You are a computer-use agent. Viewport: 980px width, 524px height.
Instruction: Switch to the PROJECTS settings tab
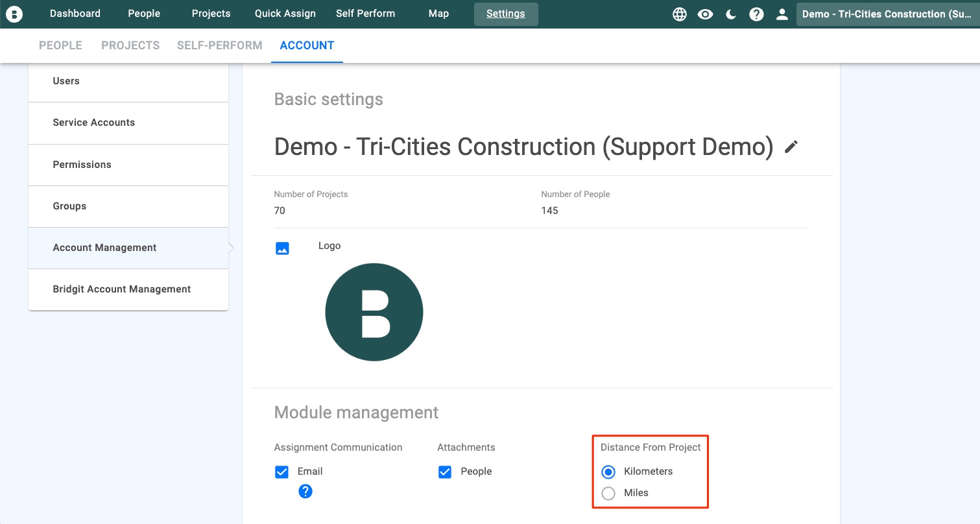[x=130, y=45]
